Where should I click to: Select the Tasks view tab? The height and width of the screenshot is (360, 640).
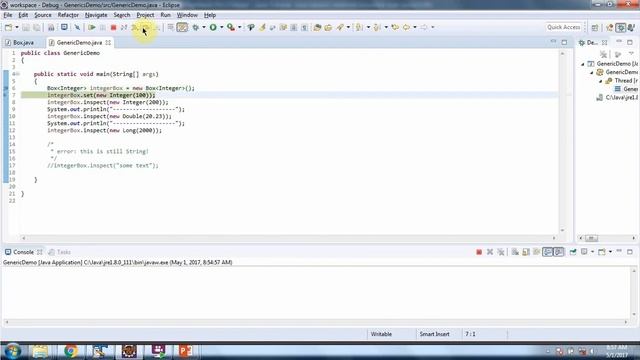tap(60, 252)
